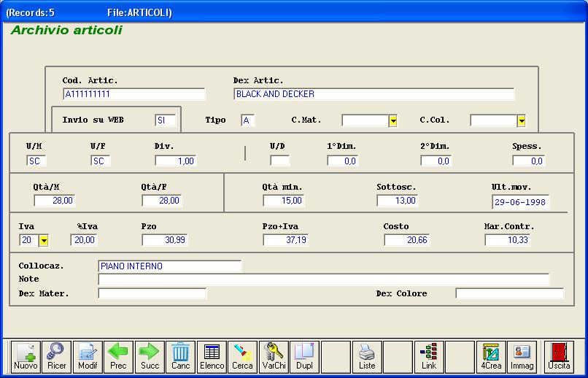The width and height of the screenshot is (588, 378).
Task: Click the Qtà min. field 15,00
Action: [x=284, y=201]
